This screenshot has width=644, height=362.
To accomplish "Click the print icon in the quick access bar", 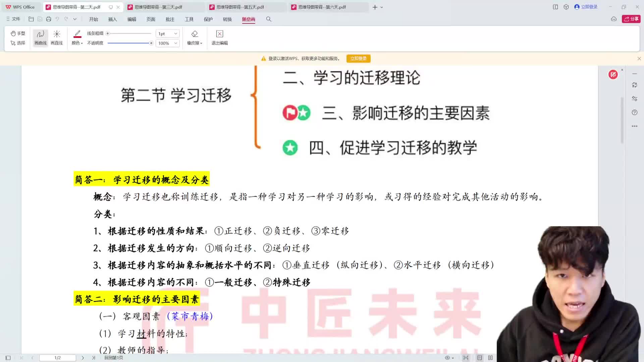I will (x=48, y=19).
